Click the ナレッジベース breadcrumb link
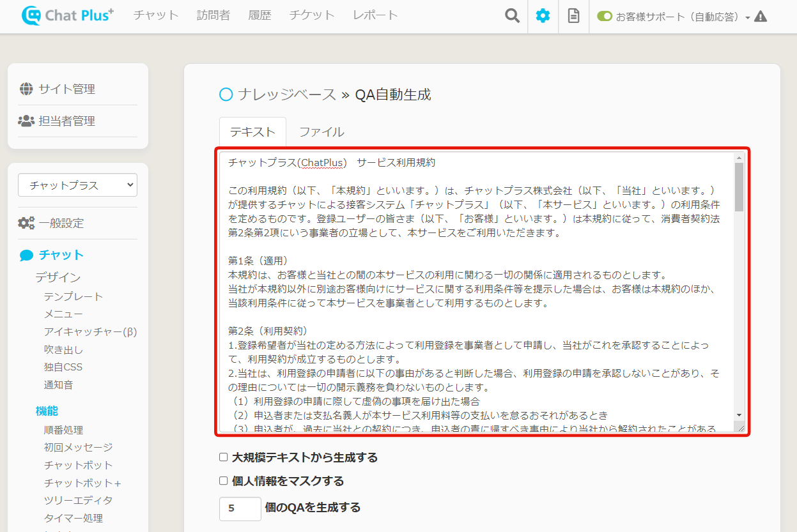This screenshot has width=797, height=532. pos(286,95)
